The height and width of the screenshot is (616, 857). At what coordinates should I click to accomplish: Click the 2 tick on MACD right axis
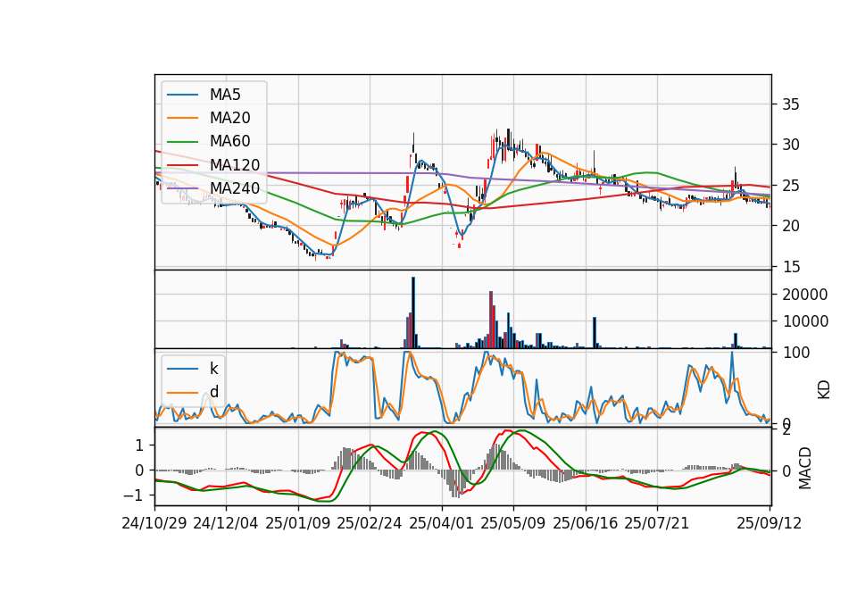(786, 430)
